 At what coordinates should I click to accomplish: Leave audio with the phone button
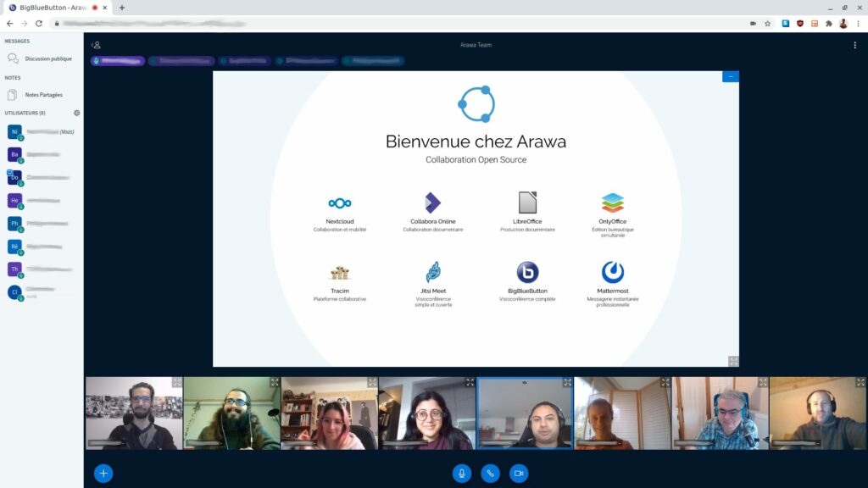pos(490,473)
